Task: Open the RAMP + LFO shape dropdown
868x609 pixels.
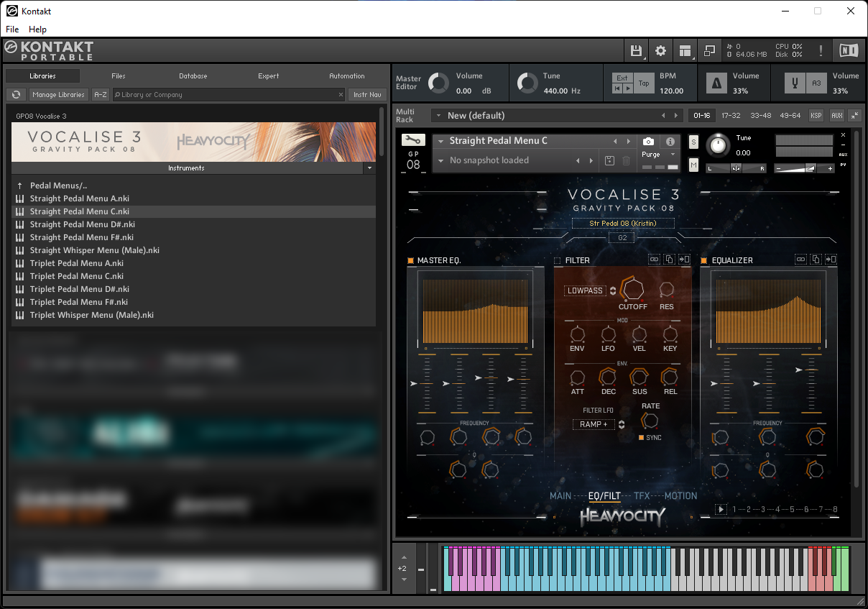Action: [x=598, y=424]
